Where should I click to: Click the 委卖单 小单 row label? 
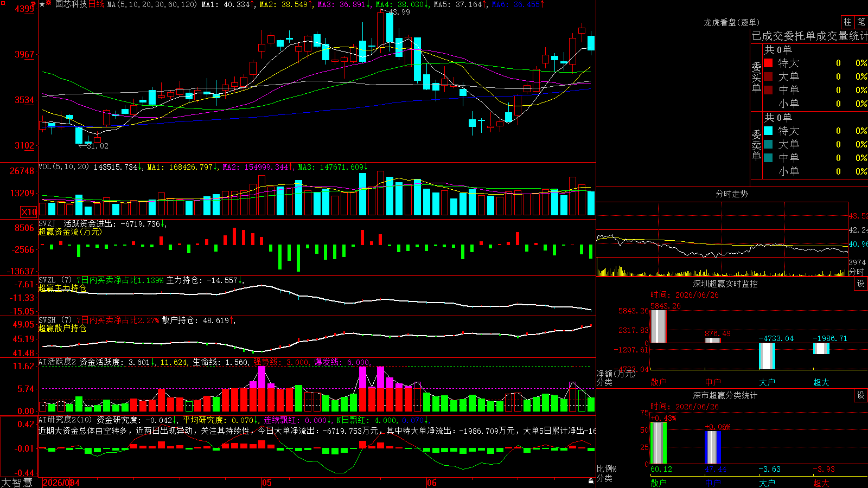(788, 171)
